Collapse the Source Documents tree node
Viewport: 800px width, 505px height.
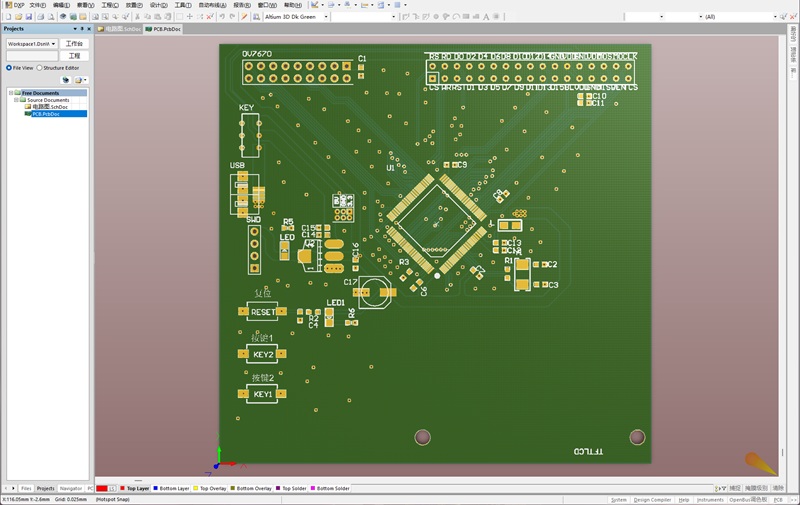pyautogui.click(x=16, y=100)
